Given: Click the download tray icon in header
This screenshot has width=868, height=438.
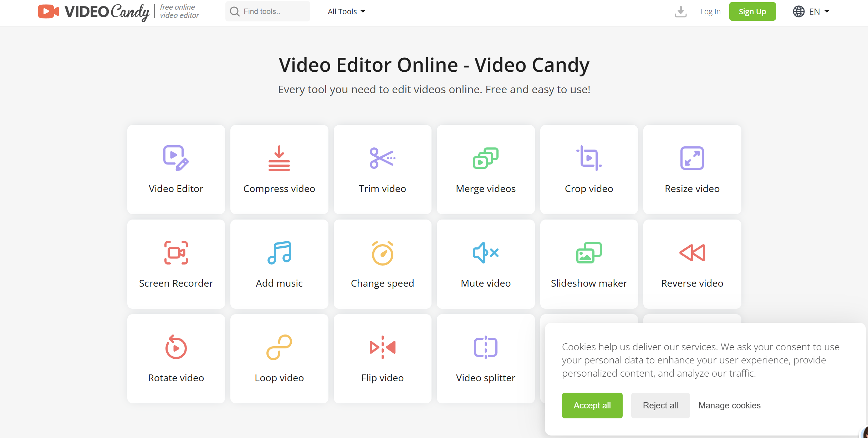Looking at the screenshot, I should (680, 12).
